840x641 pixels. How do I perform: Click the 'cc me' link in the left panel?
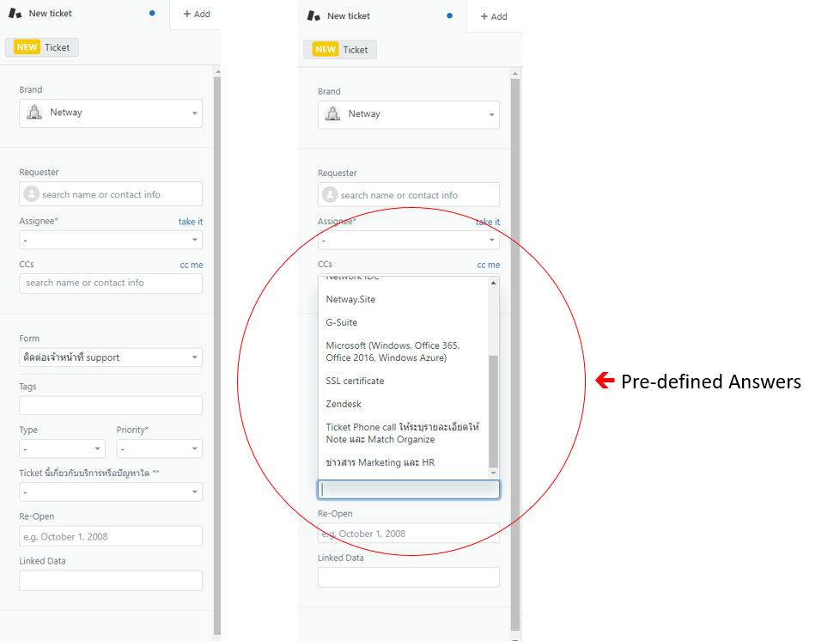(x=192, y=265)
